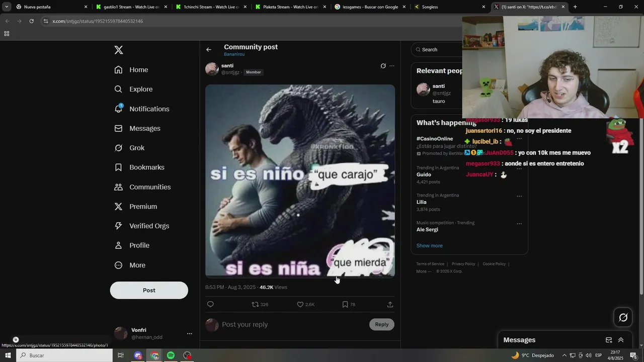Click the browser address bar
This screenshot has height=362, width=644.
pos(252,21)
